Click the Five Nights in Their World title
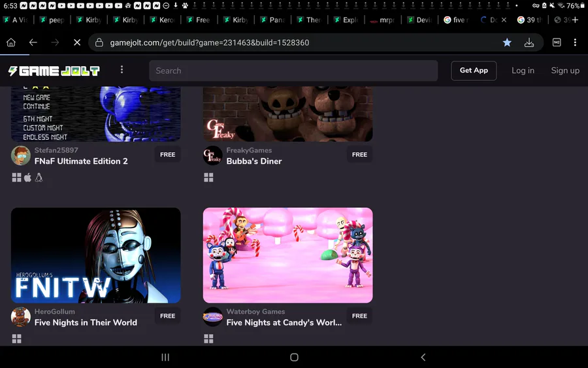The width and height of the screenshot is (588, 368). (x=86, y=322)
